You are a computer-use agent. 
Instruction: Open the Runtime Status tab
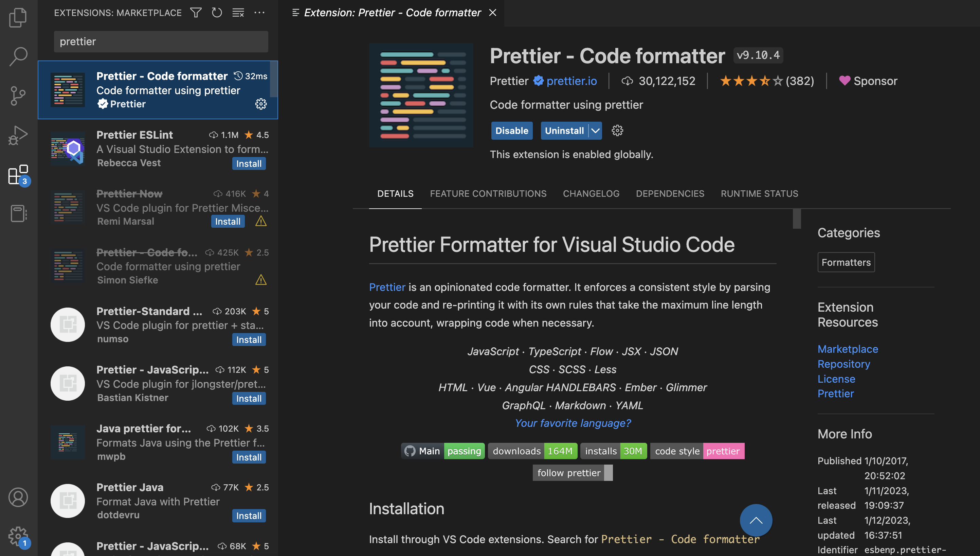(759, 194)
